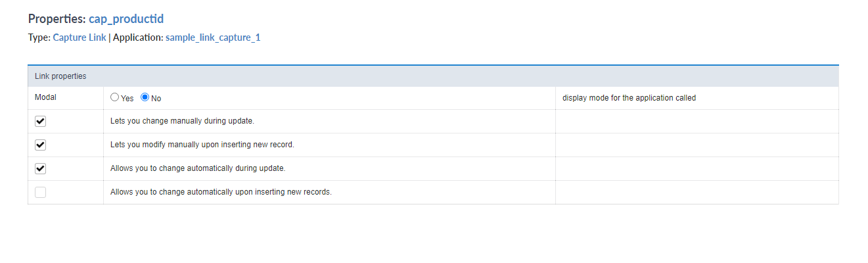Open the sample_link_capture_1 application link
The width and height of the screenshot is (868, 263).
click(x=213, y=37)
